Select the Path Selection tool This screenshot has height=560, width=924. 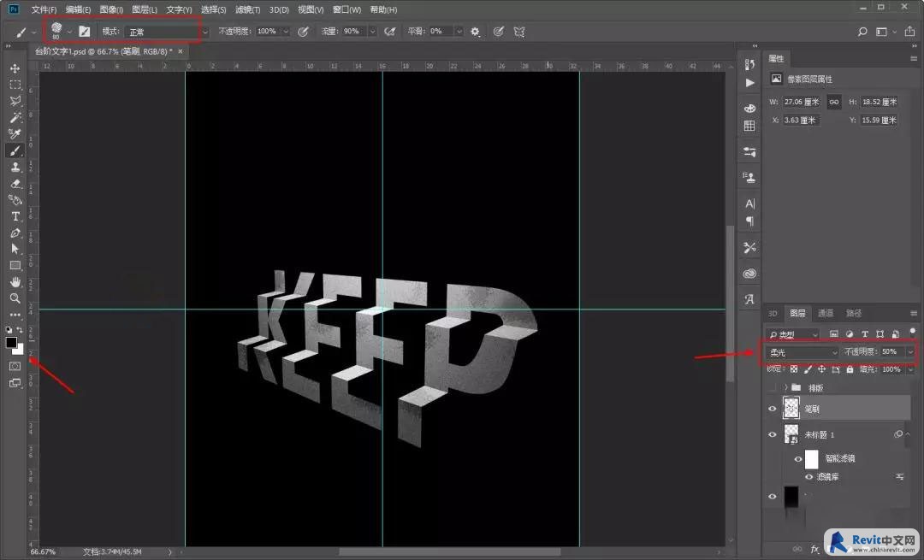pos(15,249)
